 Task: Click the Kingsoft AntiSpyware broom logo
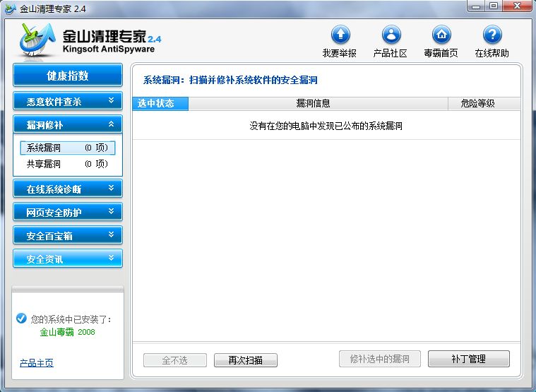(x=37, y=40)
